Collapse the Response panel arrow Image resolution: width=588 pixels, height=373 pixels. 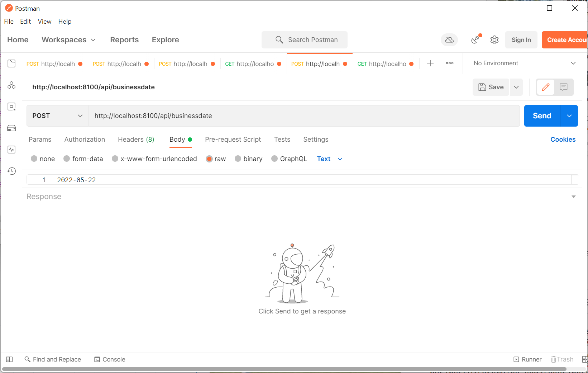574,197
